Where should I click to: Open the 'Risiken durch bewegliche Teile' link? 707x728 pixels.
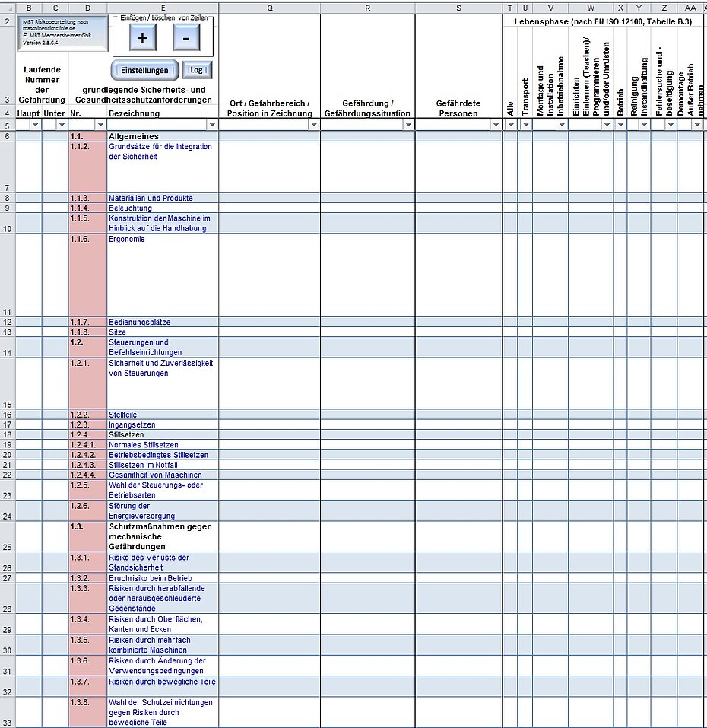tap(163, 682)
